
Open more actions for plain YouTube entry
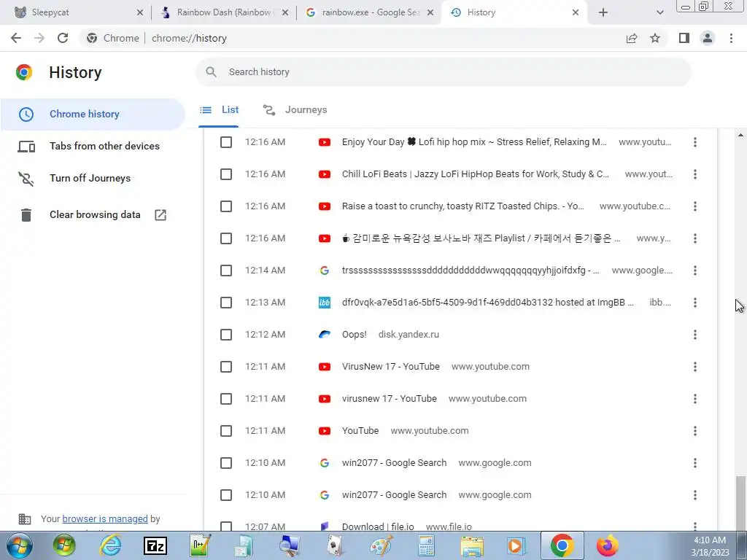(x=695, y=431)
